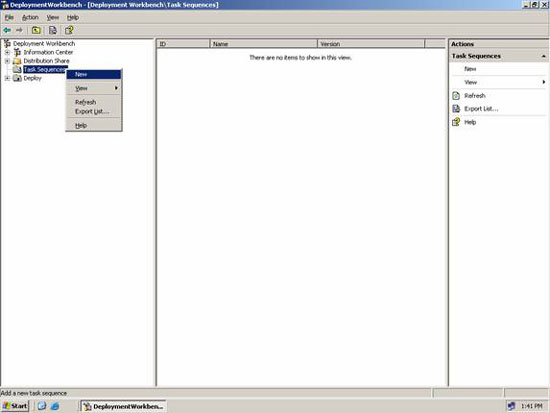Image resolution: width=550 pixels, height=413 pixels.
Task: Click the Properties sheet toolbar icon
Action: coord(53,30)
